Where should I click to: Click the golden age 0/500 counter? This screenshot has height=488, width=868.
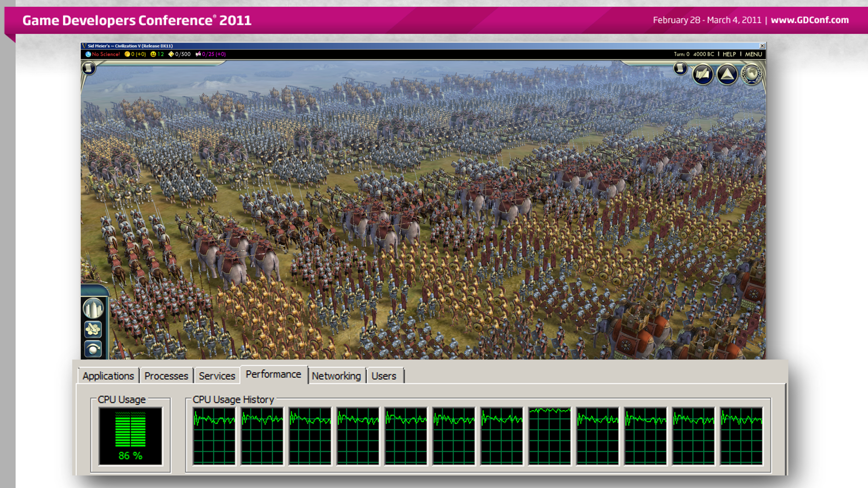(x=180, y=54)
